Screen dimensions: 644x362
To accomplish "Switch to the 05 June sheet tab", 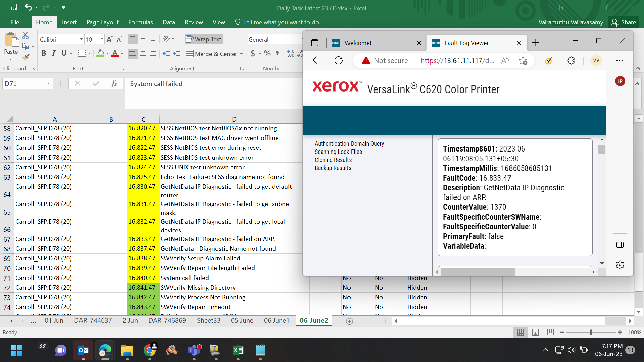I will tap(242, 321).
